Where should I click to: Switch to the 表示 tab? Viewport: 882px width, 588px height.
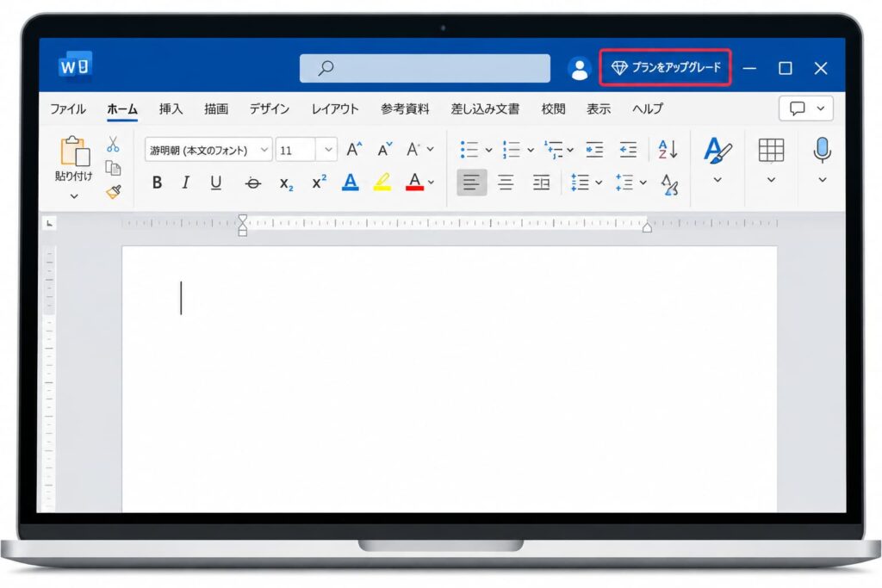(599, 108)
